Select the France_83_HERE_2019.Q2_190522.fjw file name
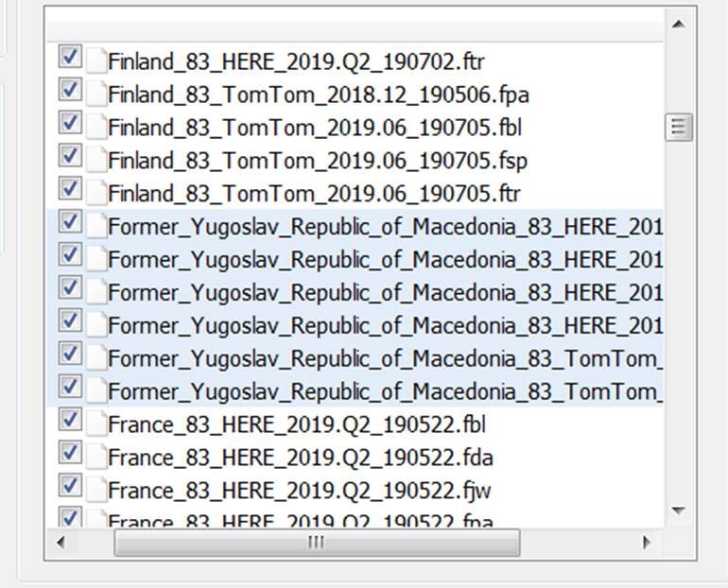 click(x=299, y=491)
